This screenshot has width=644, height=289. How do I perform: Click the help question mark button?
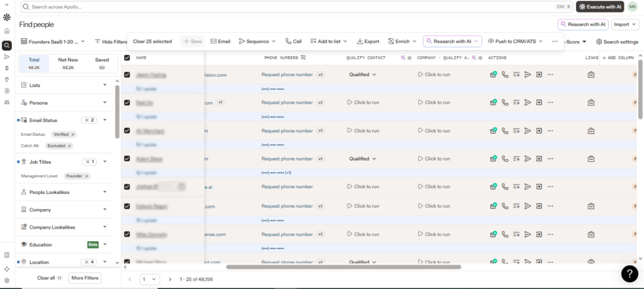point(630,273)
